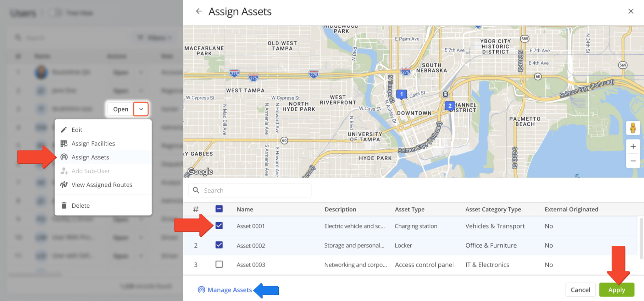
Task: Click the green Apply button
Action: 617,290
